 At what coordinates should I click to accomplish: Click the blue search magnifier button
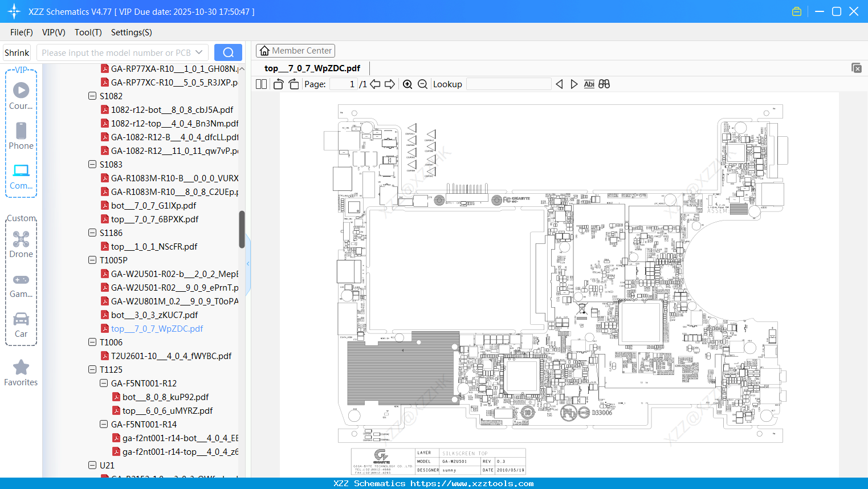(x=228, y=52)
